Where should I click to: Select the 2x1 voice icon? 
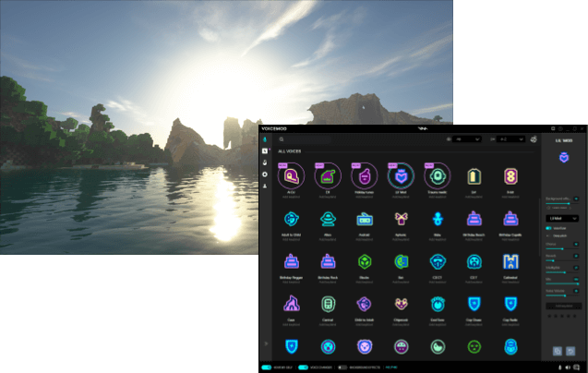[x=474, y=176]
